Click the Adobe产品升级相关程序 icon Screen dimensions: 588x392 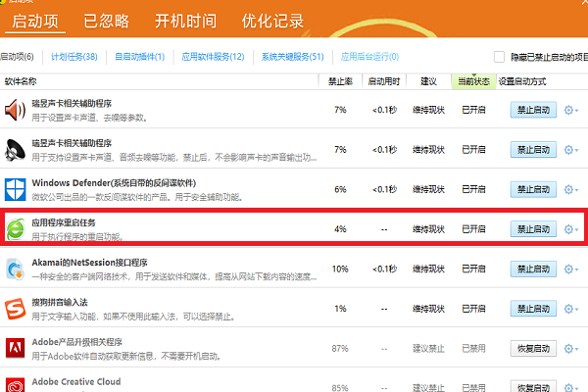[x=18, y=348]
